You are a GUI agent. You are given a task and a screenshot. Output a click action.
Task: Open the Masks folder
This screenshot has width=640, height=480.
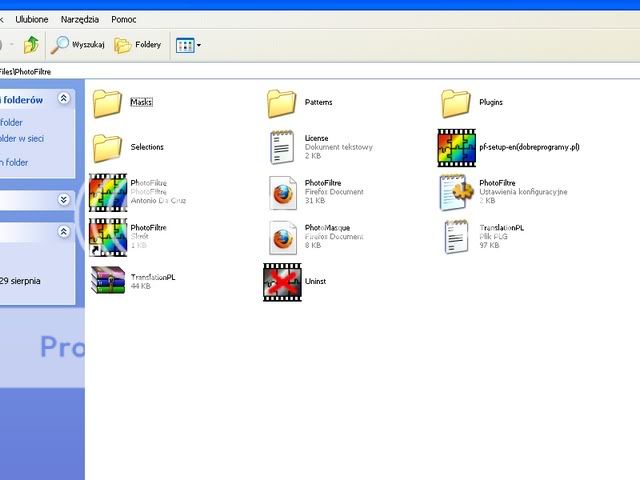pos(107,103)
